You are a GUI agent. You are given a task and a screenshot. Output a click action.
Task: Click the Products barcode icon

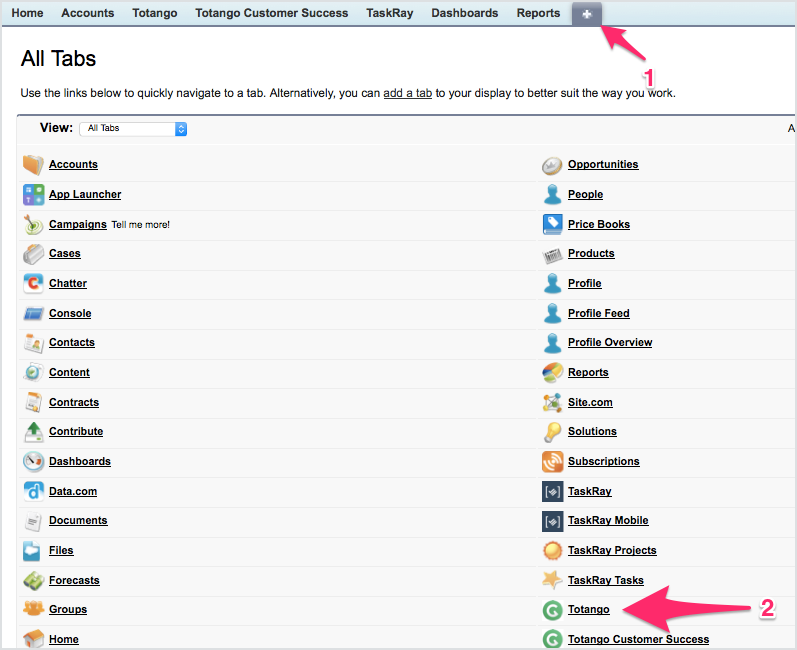click(552, 255)
